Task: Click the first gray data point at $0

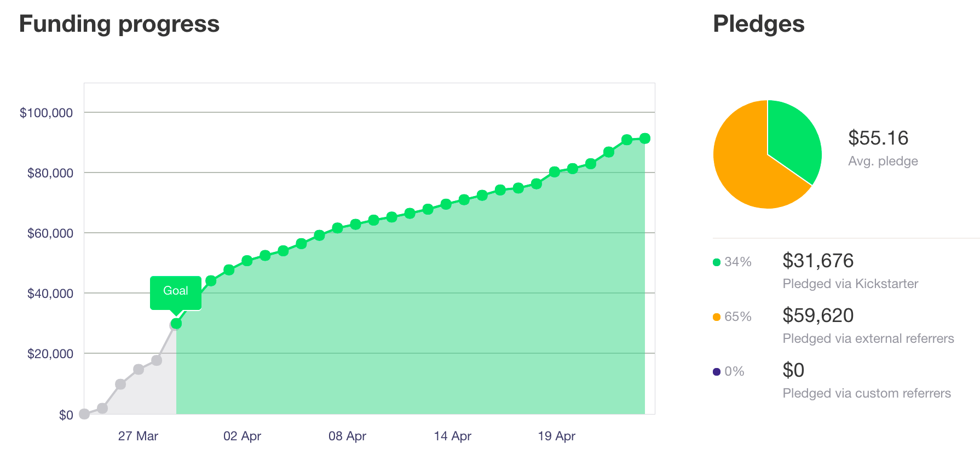Action: click(84, 414)
